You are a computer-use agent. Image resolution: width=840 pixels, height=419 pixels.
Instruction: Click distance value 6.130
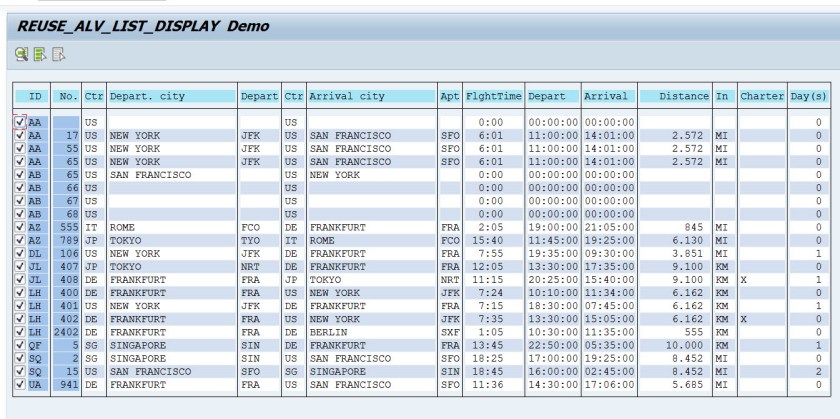click(x=687, y=241)
